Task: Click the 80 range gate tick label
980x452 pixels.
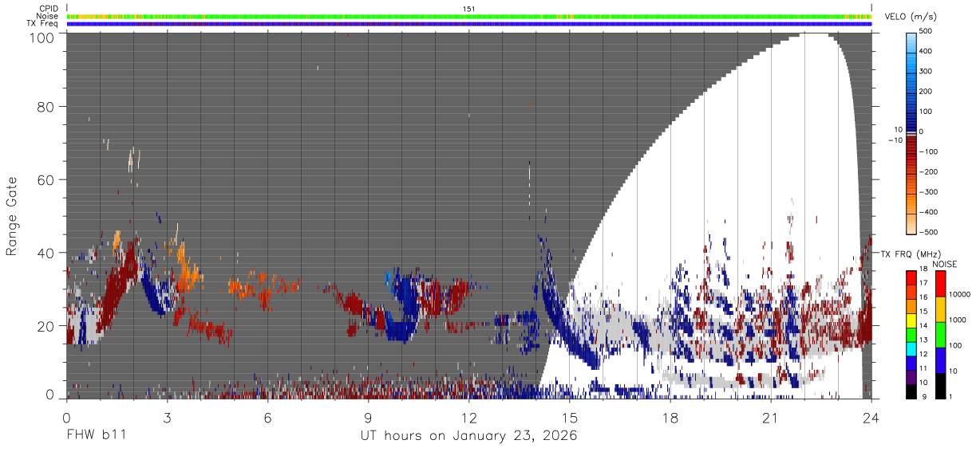Action: point(45,107)
